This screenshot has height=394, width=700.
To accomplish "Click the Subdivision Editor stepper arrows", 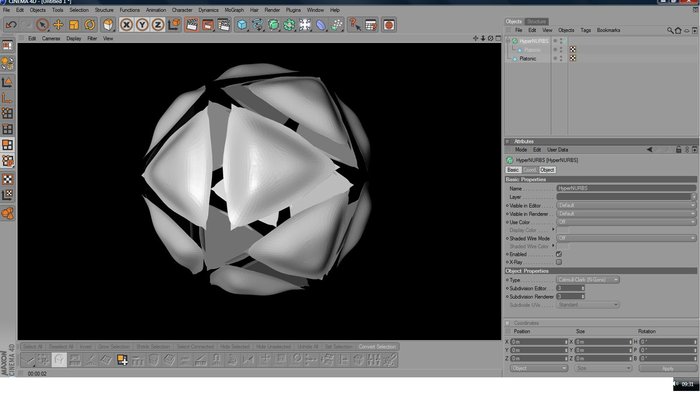I will click(x=583, y=288).
